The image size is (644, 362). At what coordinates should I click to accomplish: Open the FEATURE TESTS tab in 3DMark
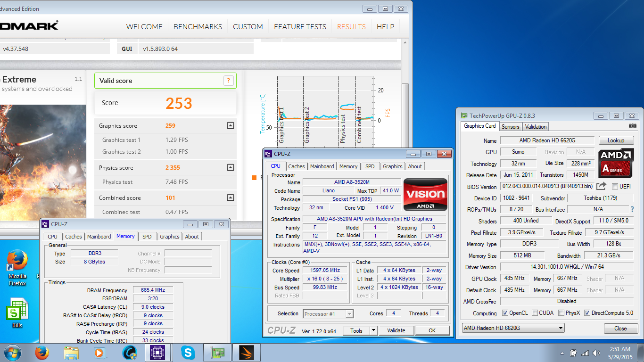coord(300,26)
